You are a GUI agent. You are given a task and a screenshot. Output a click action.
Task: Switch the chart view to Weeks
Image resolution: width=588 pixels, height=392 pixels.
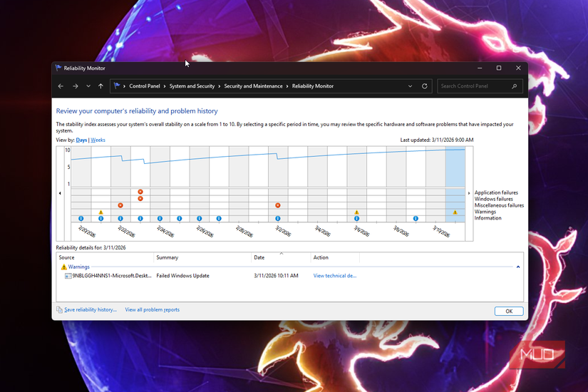pos(98,140)
